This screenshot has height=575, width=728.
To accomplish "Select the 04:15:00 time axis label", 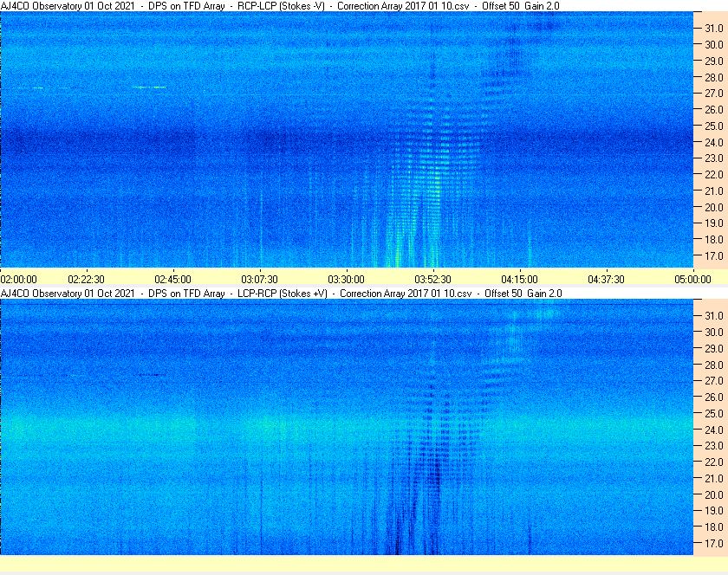I will point(519,280).
